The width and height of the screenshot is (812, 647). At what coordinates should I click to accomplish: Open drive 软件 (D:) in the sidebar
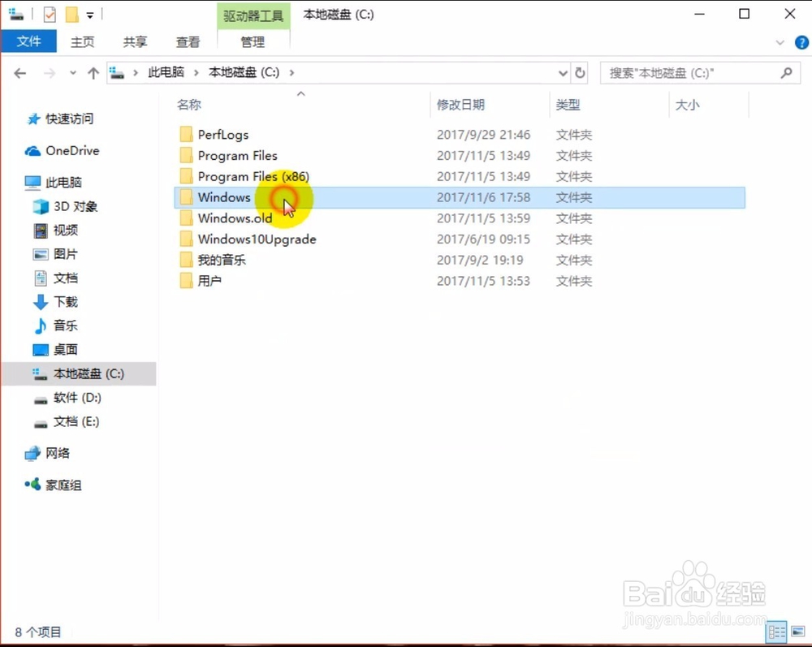click(77, 398)
